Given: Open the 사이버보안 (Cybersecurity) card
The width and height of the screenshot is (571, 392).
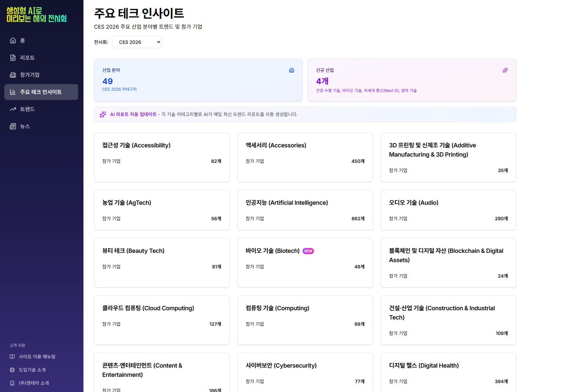Looking at the screenshot, I should [x=305, y=373].
